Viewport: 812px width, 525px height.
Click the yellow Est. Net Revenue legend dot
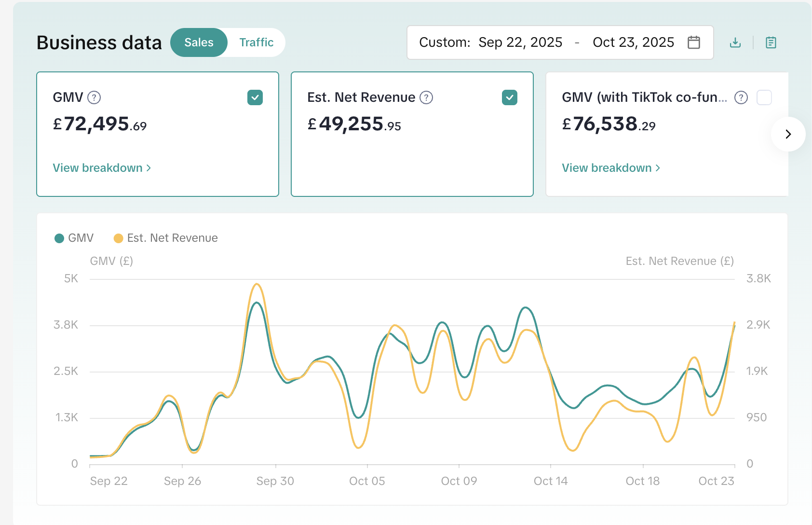tap(119, 238)
